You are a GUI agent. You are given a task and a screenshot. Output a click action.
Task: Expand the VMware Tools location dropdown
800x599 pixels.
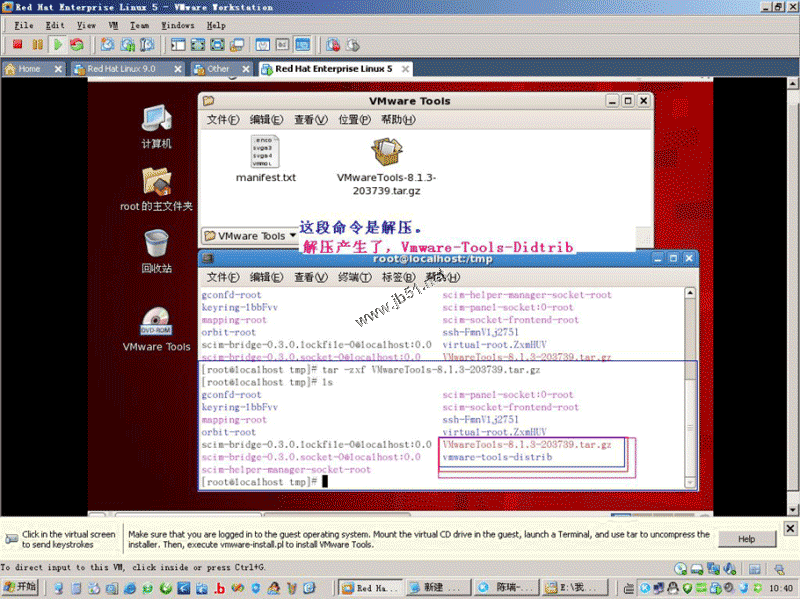250,236
